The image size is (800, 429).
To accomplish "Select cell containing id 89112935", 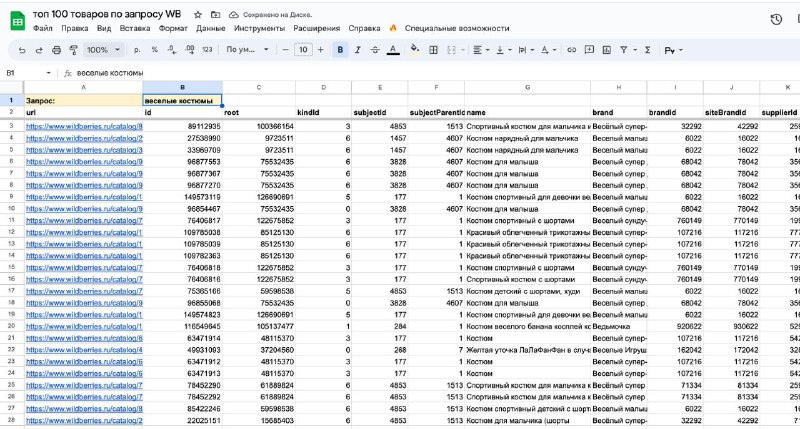I will tap(182, 126).
